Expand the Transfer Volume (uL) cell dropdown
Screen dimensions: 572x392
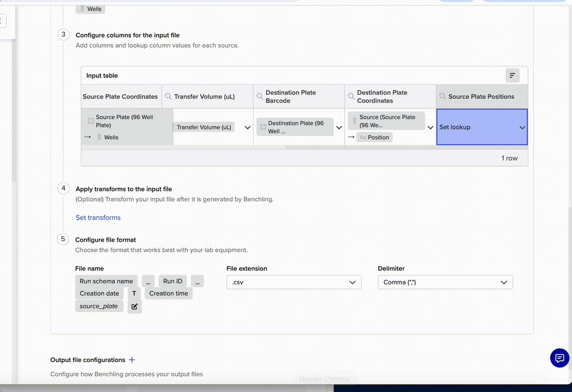247,127
